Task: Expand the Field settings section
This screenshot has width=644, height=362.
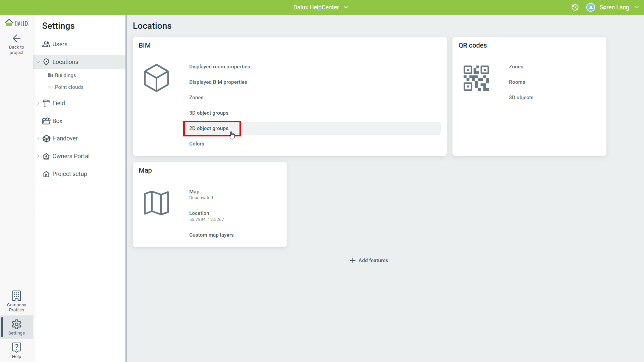Action: pyautogui.click(x=38, y=103)
